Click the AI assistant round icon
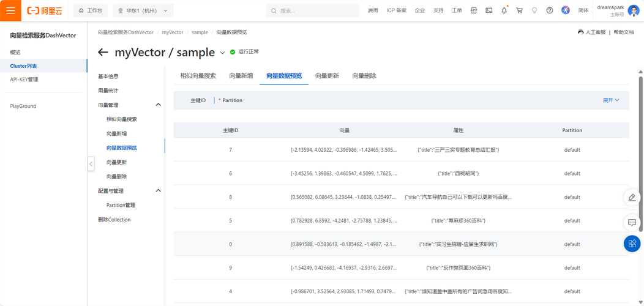 (566, 10)
